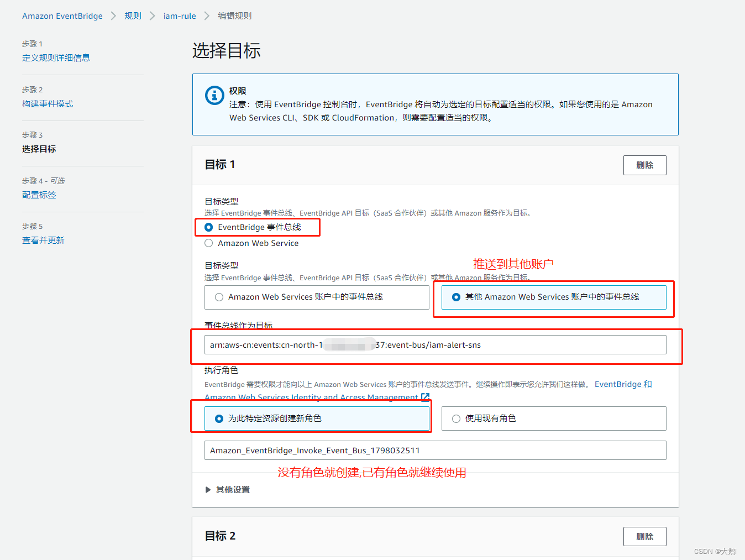Select the EventBridge 事件总线 radio option
The width and height of the screenshot is (745, 560).
click(208, 227)
